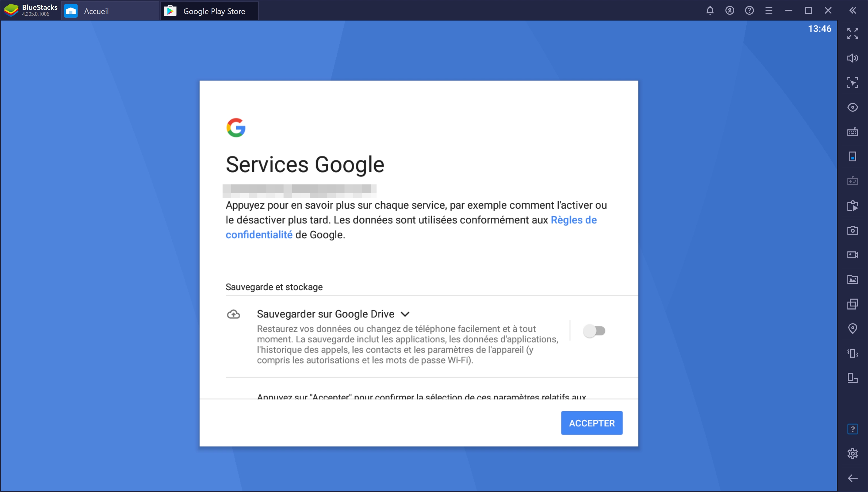This screenshot has height=492, width=868.
Task: Click the install APK icon
Action: (853, 206)
